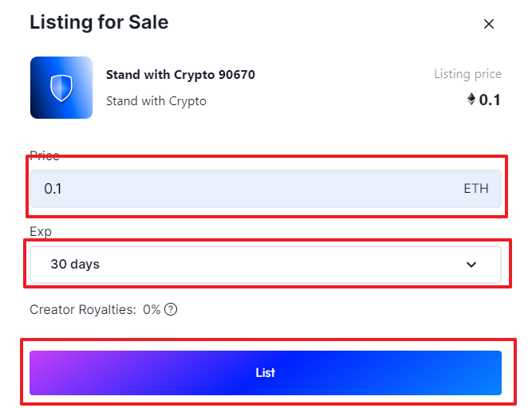Click the Listing for Sale heading
532x408 pixels.
point(99,22)
